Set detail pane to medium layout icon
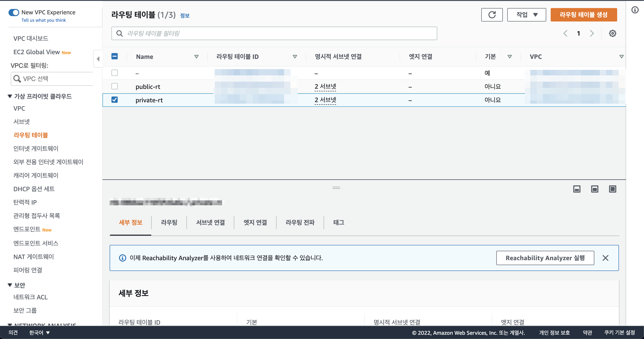This screenshot has width=644, height=339. 595,189
